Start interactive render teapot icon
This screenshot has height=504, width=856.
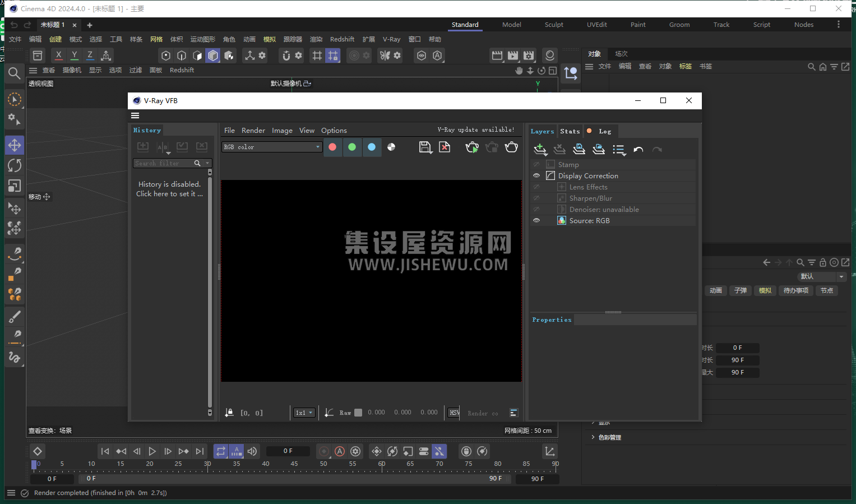(x=472, y=147)
